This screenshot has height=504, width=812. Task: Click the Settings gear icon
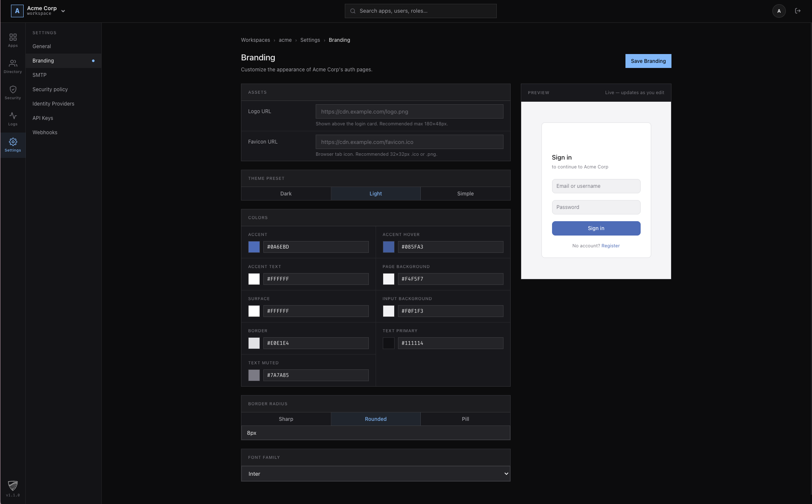pos(13,142)
